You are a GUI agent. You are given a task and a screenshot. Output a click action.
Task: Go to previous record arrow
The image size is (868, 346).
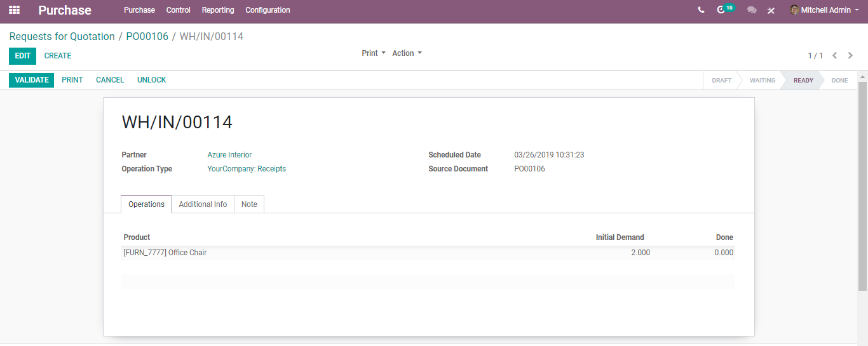pos(835,56)
